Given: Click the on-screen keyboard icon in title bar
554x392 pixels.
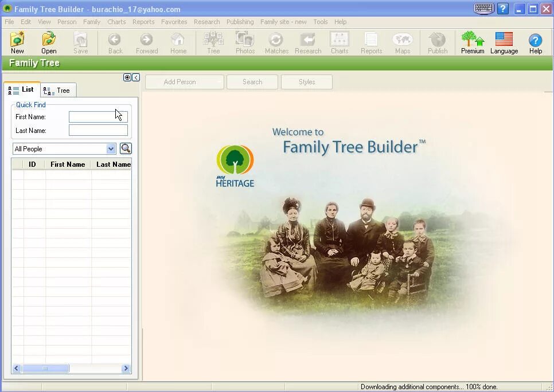Looking at the screenshot, I should pyautogui.click(x=483, y=9).
